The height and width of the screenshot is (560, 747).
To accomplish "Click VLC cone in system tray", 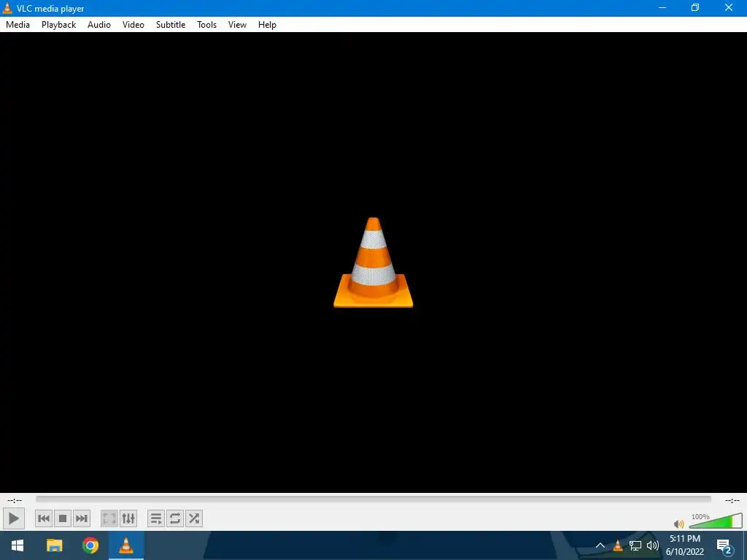I will click(x=618, y=545).
